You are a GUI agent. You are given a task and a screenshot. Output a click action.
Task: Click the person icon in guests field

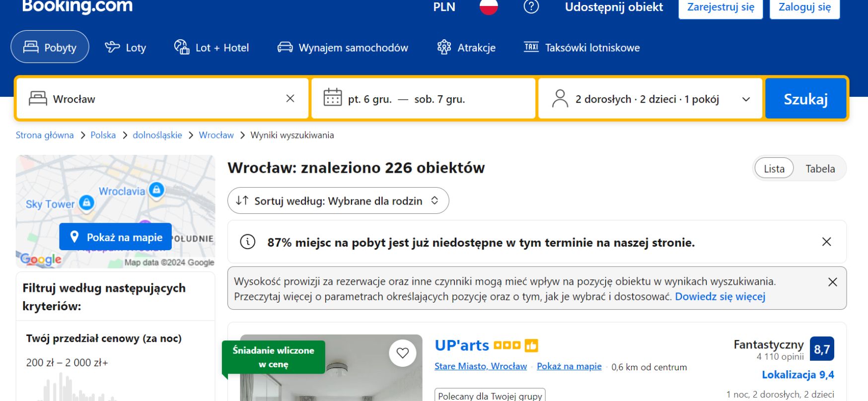[560, 98]
